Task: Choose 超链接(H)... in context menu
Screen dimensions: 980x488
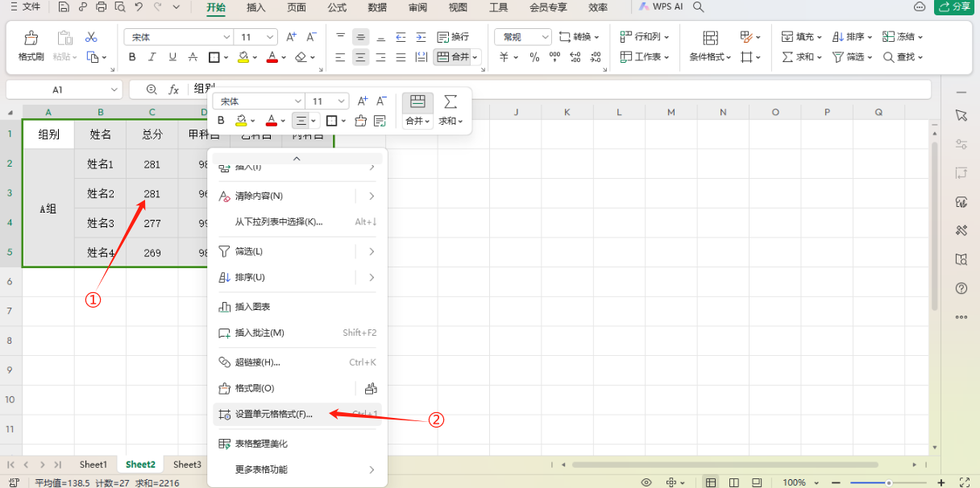Action: click(x=297, y=362)
